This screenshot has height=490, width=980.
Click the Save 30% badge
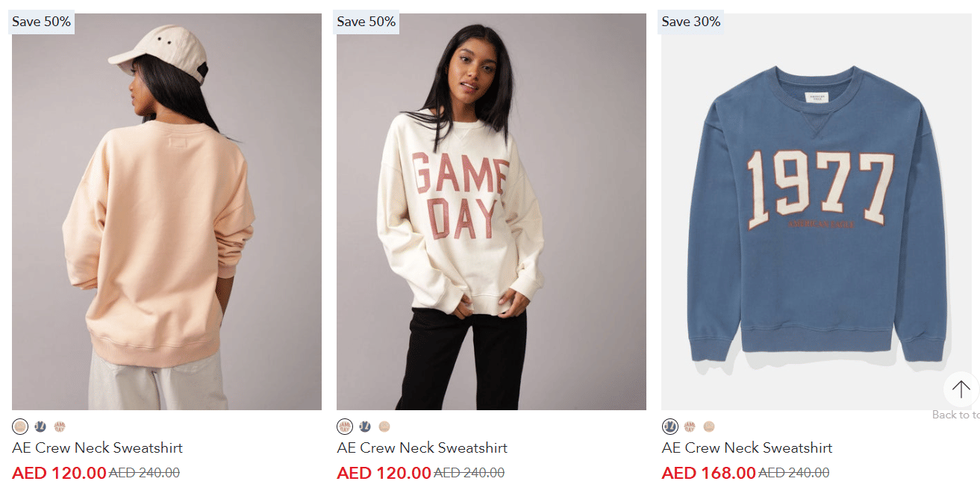(x=691, y=22)
